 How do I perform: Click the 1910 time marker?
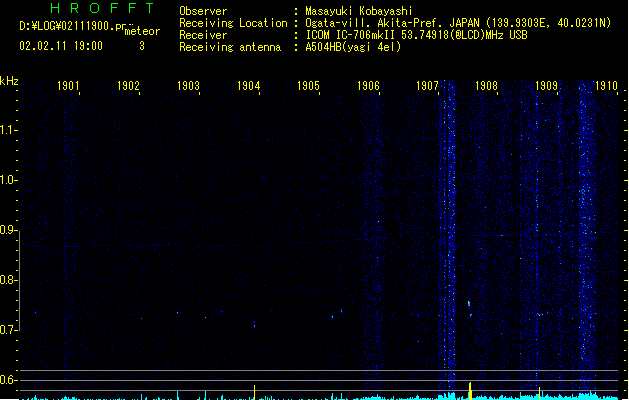pos(606,86)
